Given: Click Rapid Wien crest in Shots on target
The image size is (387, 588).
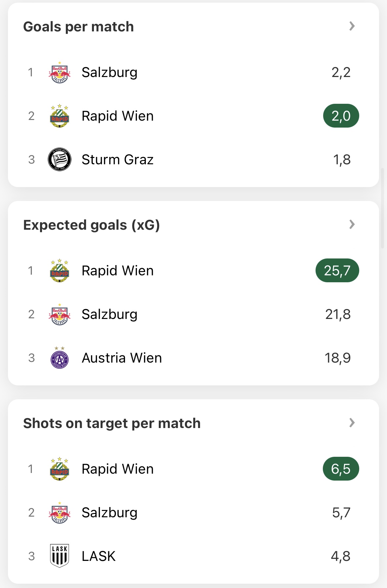Looking at the screenshot, I should click(x=60, y=469).
